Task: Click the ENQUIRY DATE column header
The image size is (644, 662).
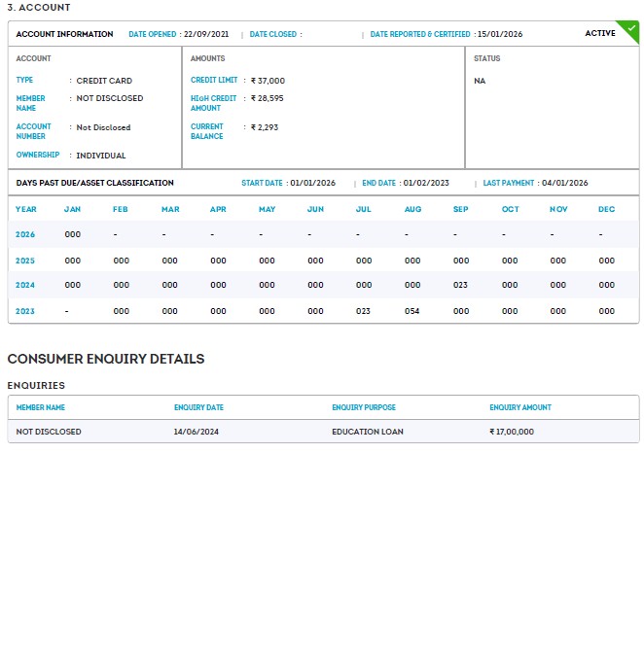Action: tap(198, 407)
